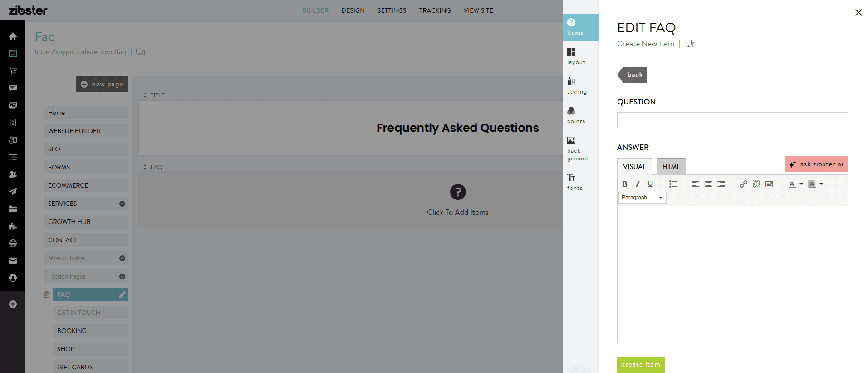Click the create item button

[x=641, y=364]
